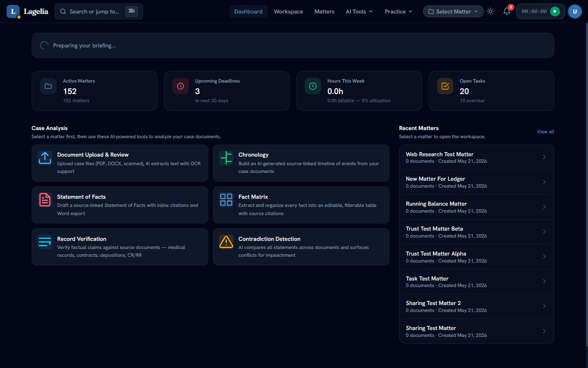Click the Lagelia logo icon
This screenshot has height=368, width=588.
(x=13, y=11)
